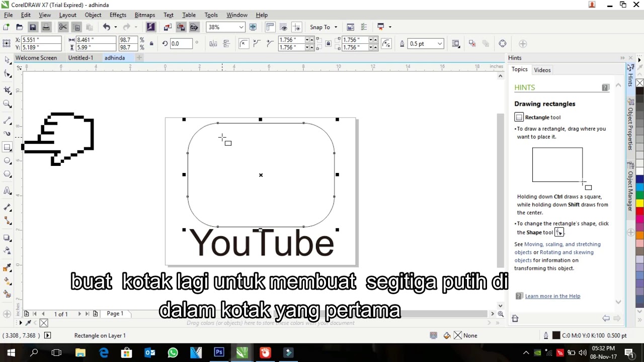The width and height of the screenshot is (644, 362).
Task: Select the Rectangle tool in the toolbox
Action: 7,147
